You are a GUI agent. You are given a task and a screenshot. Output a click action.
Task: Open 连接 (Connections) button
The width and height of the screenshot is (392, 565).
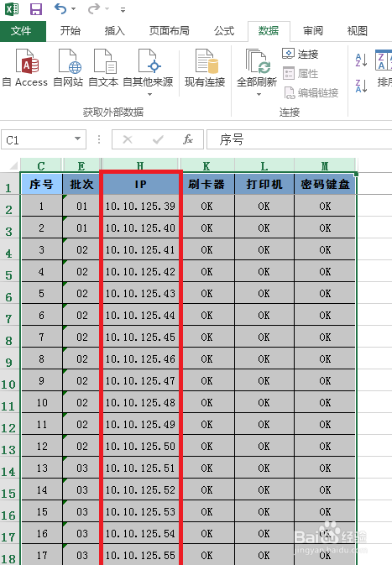(x=301, y=54)
